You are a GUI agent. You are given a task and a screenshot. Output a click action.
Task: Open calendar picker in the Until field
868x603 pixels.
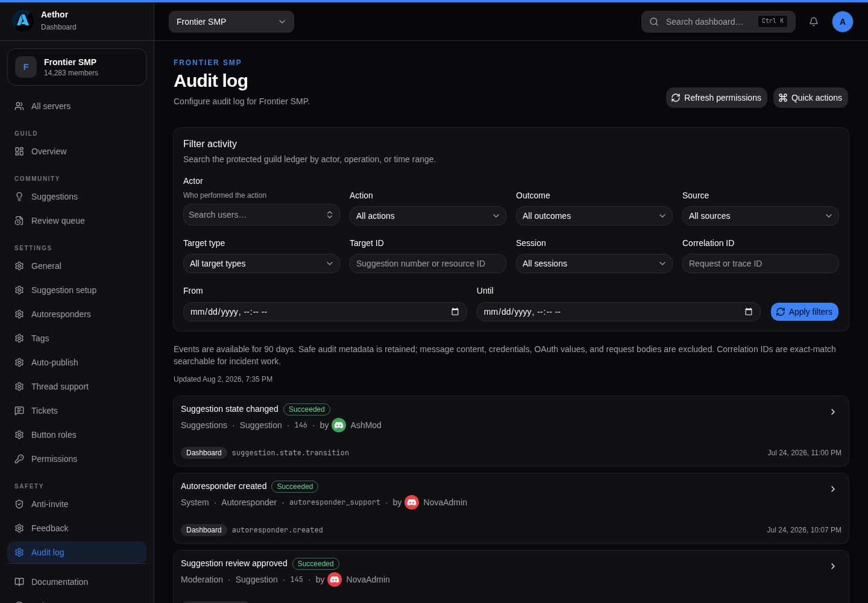tap(749, 312)
